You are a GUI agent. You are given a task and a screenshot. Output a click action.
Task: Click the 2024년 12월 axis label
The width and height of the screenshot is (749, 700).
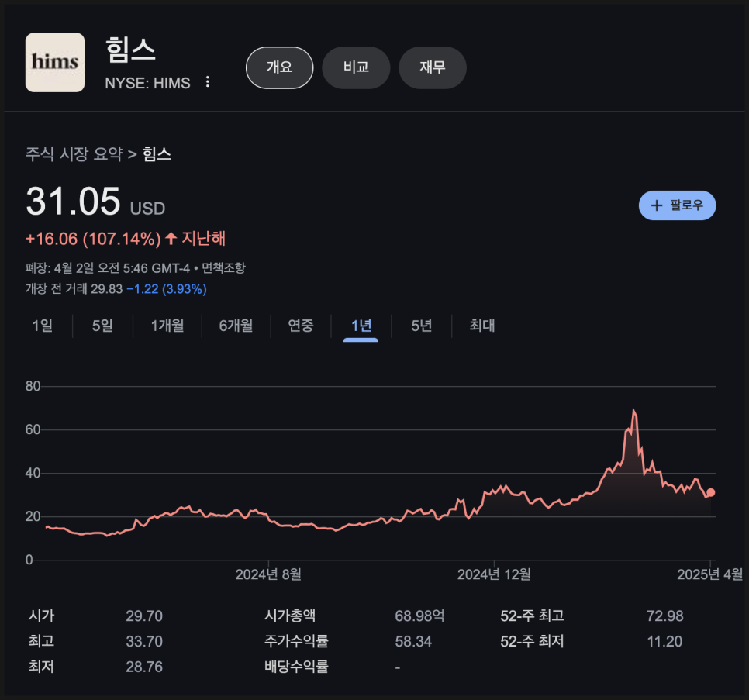pos(494,574)
